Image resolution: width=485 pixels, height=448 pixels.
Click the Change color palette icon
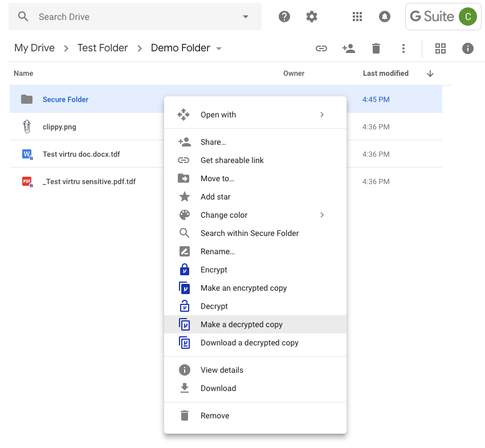184,215
